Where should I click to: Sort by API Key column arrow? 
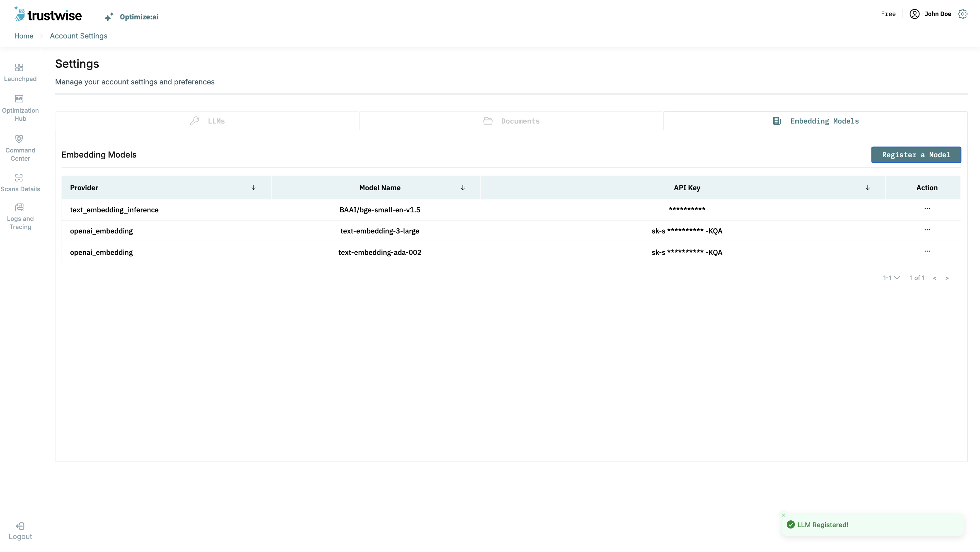pos(867,188)
